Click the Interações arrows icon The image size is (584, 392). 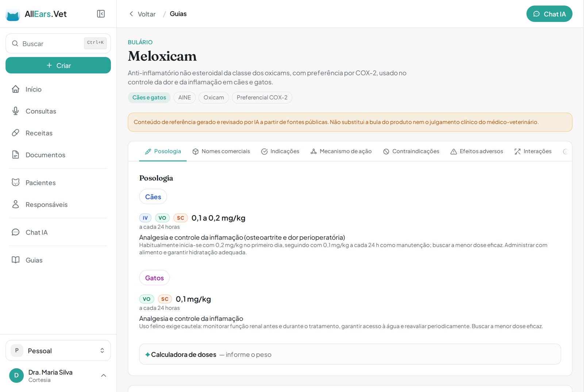click(x=518, y=151)
